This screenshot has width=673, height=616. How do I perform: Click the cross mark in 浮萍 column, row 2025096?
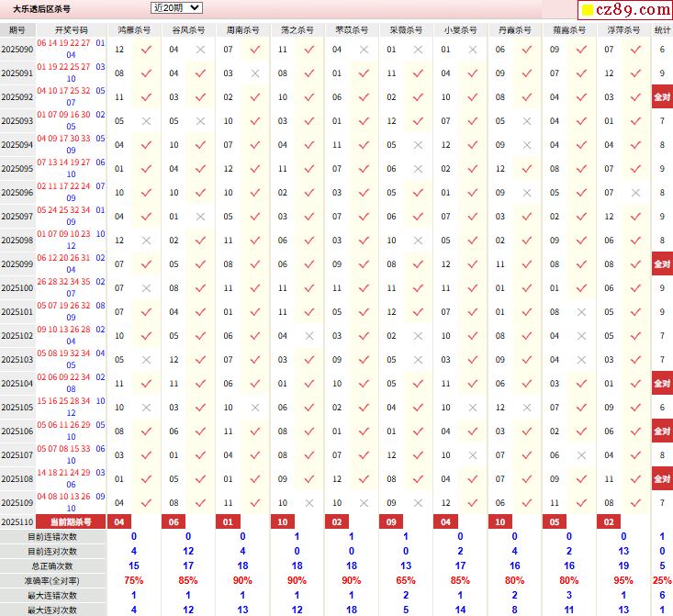[635, 193]
